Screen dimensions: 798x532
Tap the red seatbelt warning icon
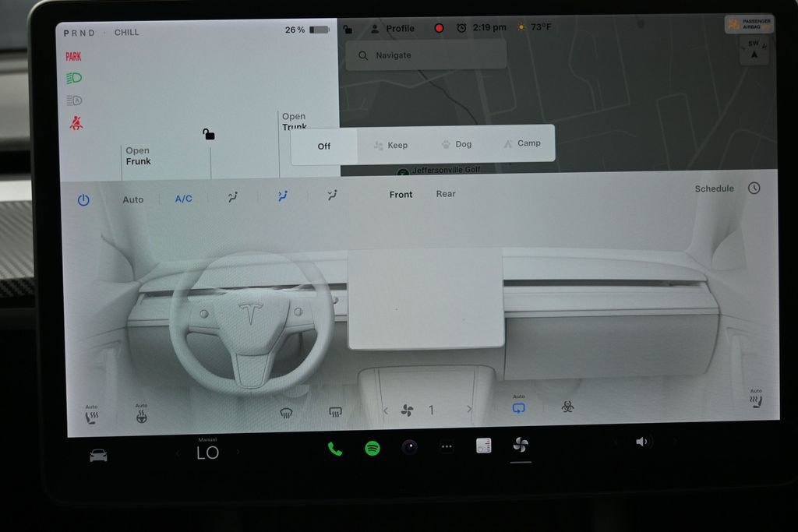pos(76,122)
